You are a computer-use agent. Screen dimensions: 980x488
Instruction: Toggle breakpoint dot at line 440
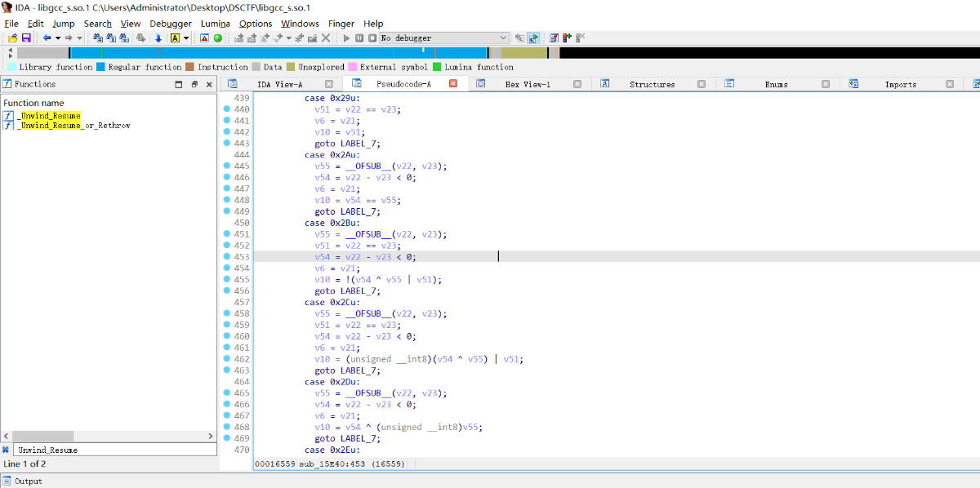(x=226, y=109)
